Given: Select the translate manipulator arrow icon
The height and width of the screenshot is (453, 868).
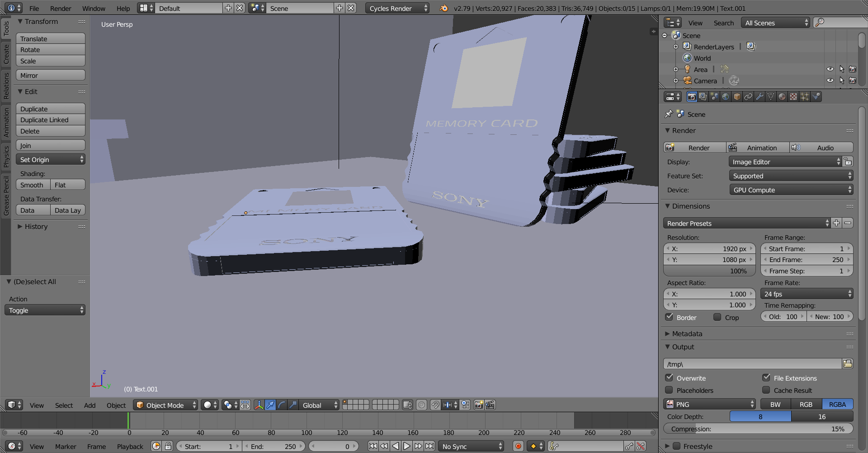Looking at the screenshot, I should point(270,405).
